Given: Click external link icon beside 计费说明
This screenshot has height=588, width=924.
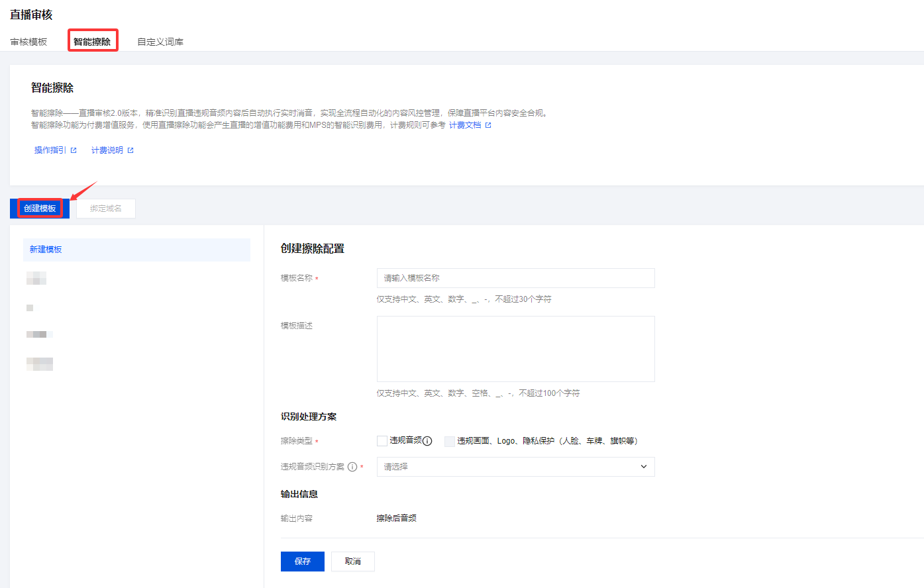Looking at the screenshot, I should coord(130,150).
